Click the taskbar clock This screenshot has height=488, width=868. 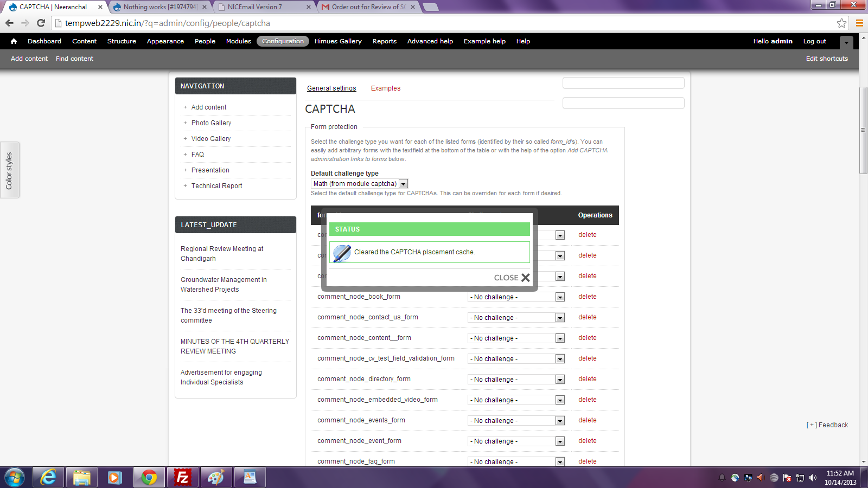point(840,478)
